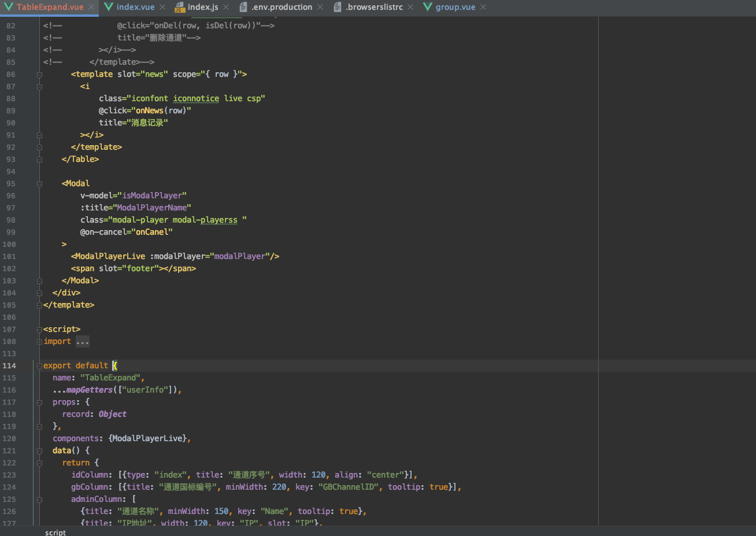
Task: Close the index.js tab
Action: (x=226, y=7)
